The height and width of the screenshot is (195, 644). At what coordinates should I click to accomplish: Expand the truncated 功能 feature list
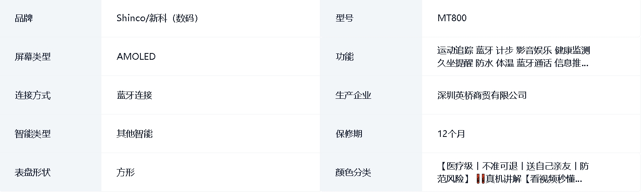[513, 57]
